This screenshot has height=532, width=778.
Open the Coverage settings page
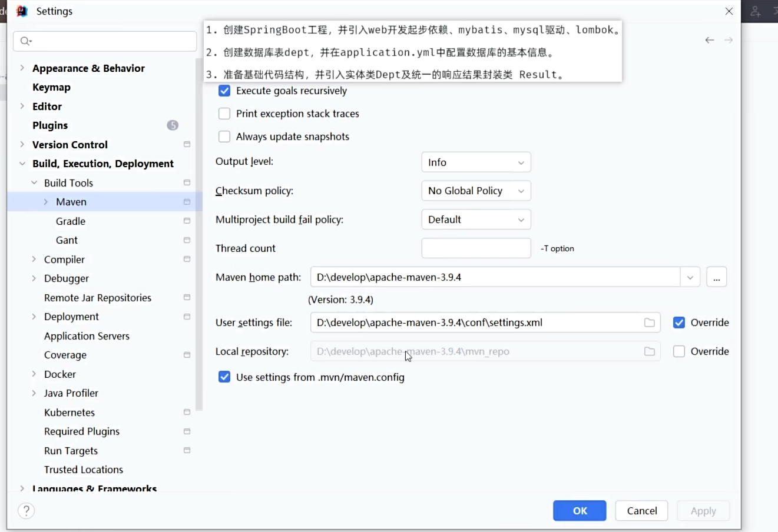coord(65,355)
